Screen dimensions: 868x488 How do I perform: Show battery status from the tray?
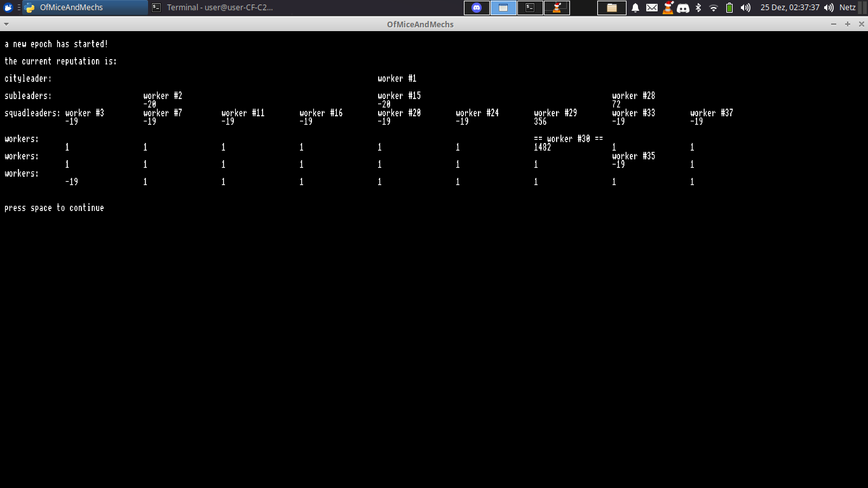[x=729, y=8]
